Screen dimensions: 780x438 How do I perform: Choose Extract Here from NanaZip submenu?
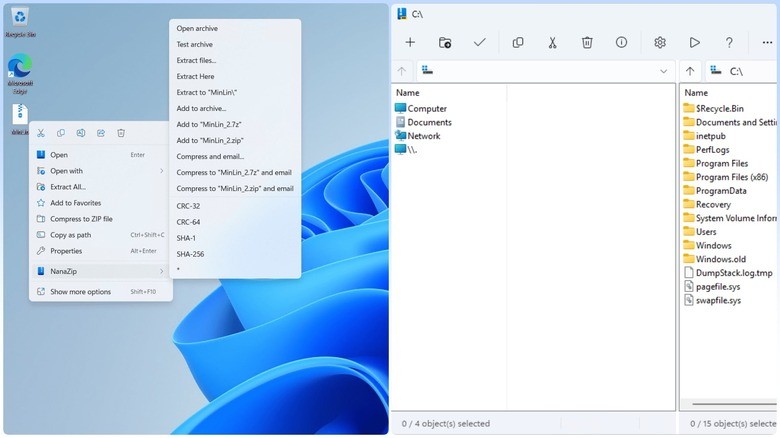[196, 76]
